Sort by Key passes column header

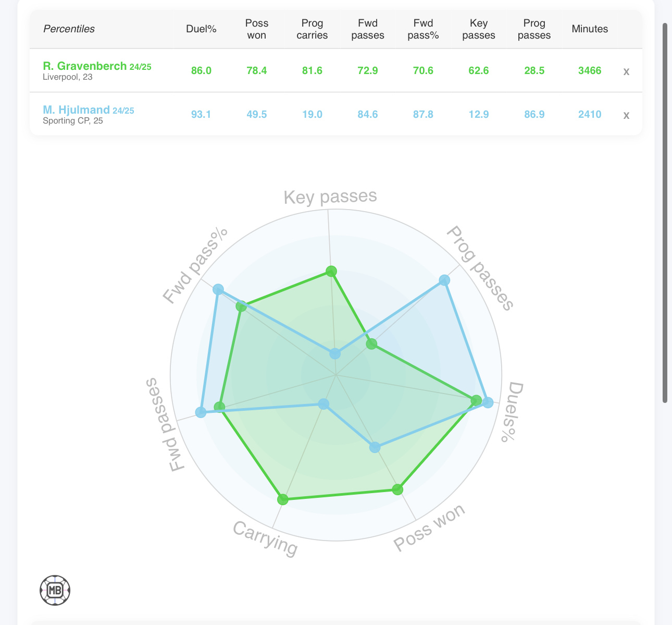479,29
